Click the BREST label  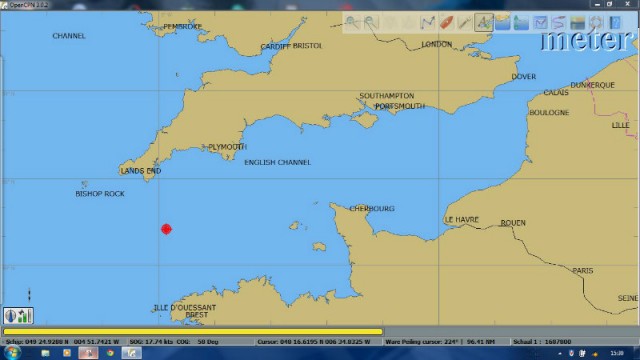(x=197, y=315)
